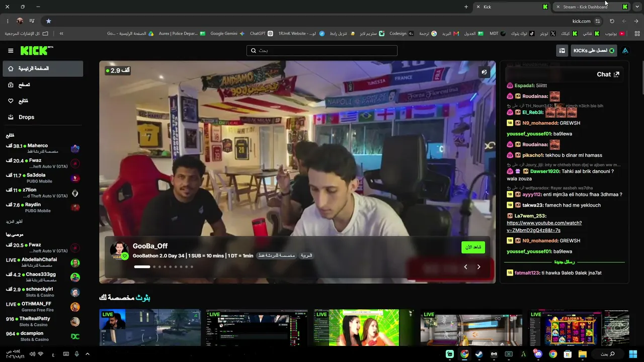Screen dimensions: 644x362
Task: Open the volume control in system tray
Action: (32, 354)
